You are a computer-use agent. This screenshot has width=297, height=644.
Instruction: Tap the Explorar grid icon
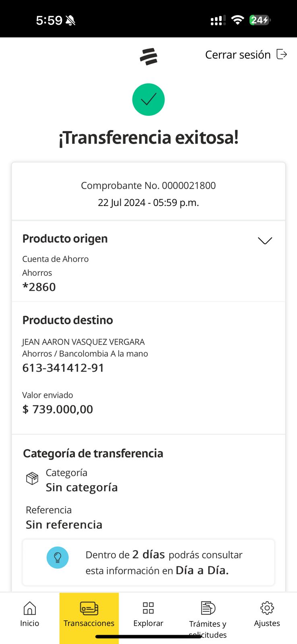(148, 608)
